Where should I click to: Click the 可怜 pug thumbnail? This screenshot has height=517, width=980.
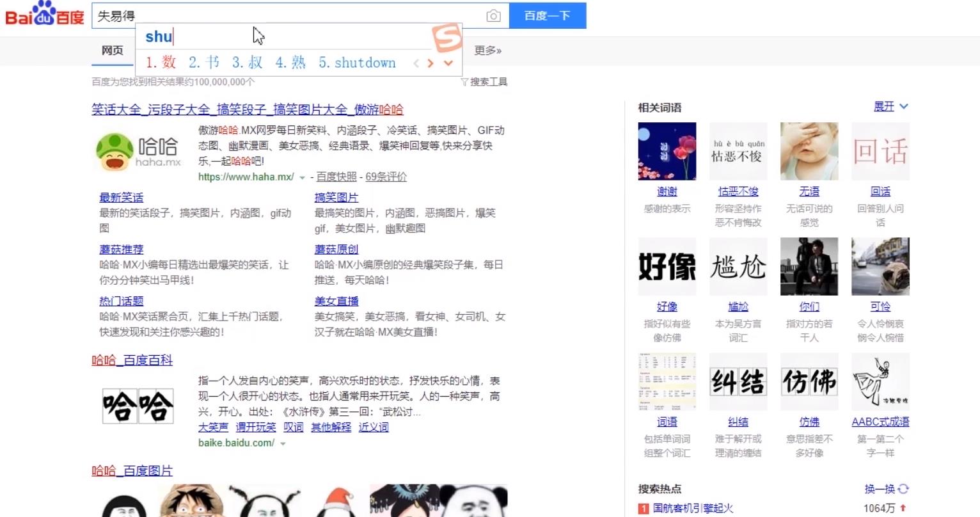coord(880,266)
